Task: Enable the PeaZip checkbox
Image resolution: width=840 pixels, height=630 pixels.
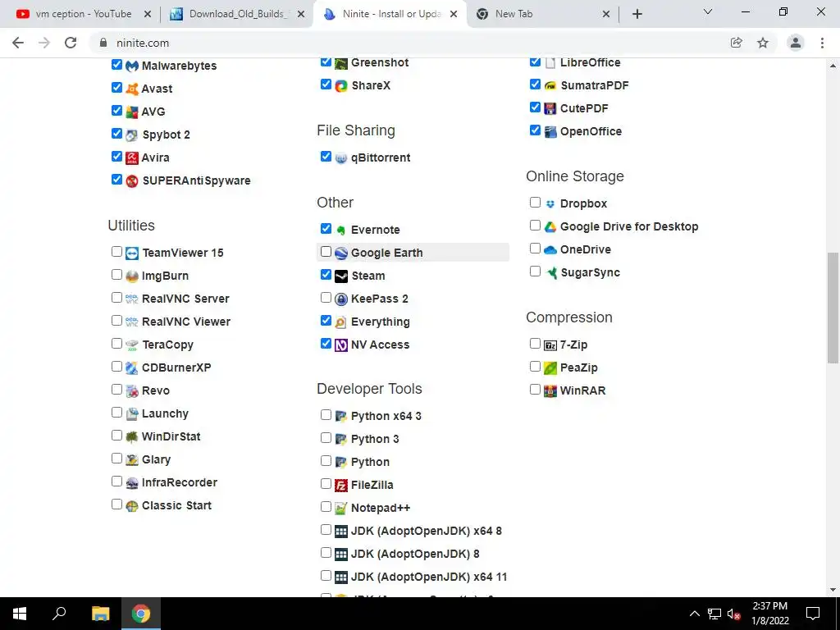Action: click(535, 367)
